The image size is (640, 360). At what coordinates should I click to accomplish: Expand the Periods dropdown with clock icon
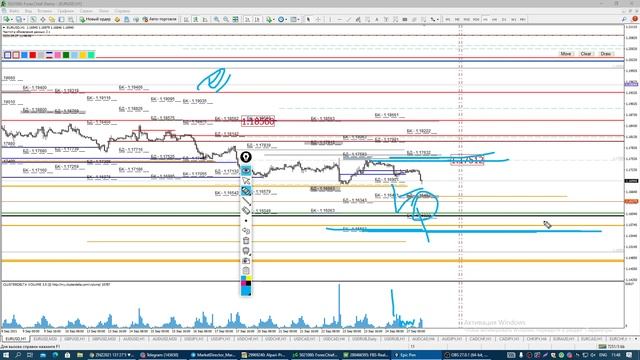tap(286, 19)
